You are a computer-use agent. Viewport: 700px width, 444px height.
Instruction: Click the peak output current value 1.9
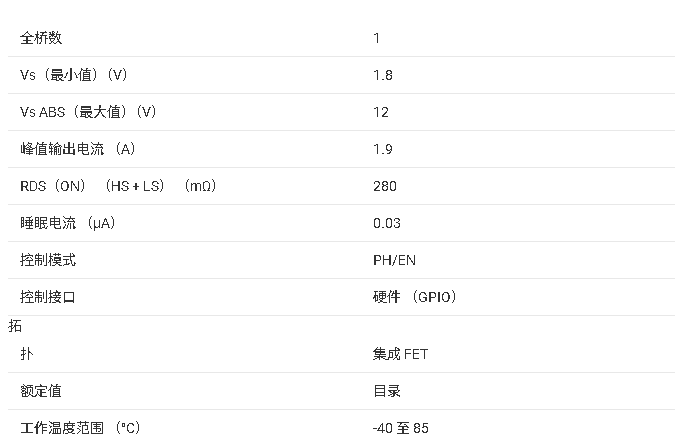click(x=382, y=149)
